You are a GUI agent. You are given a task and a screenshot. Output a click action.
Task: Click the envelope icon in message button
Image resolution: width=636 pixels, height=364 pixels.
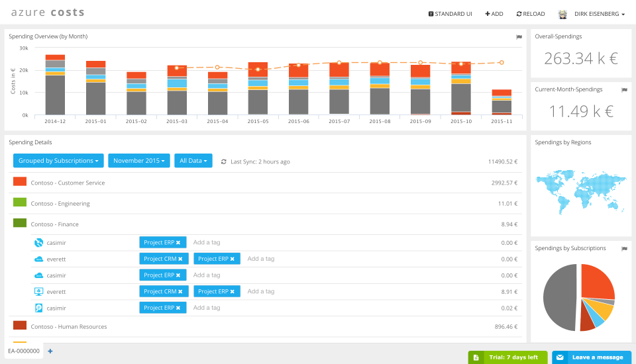[x=560, y=357]
